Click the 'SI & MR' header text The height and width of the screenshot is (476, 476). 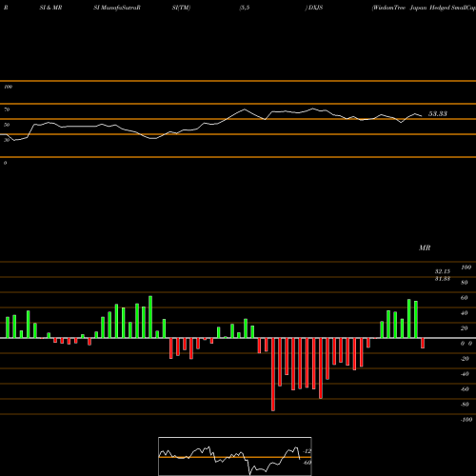50,8
